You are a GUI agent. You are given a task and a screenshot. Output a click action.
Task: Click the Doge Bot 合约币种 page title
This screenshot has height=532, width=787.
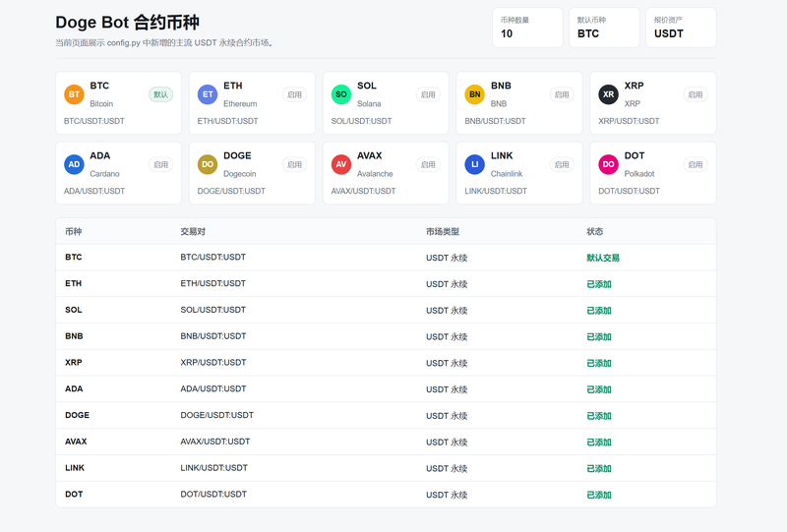[x=128, y=22]
